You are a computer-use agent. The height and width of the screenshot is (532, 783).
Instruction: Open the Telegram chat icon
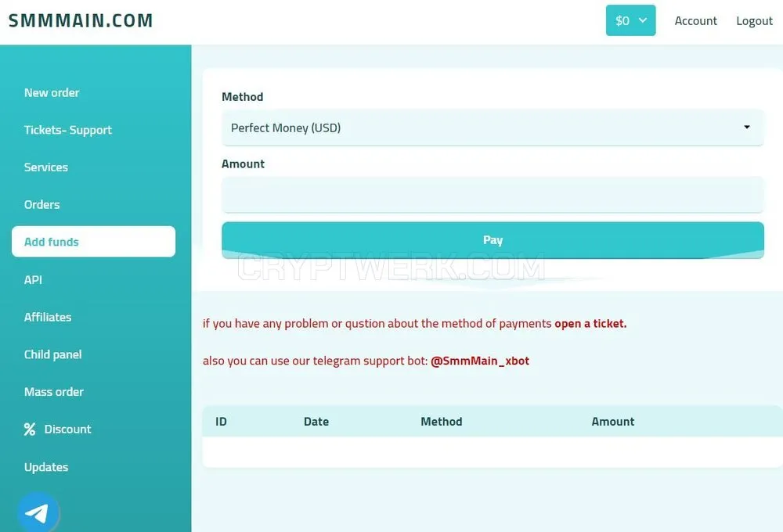(38, 512)
